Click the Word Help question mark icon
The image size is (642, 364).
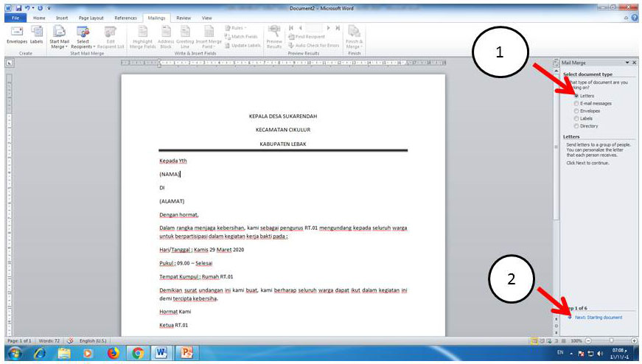point(635,18)
